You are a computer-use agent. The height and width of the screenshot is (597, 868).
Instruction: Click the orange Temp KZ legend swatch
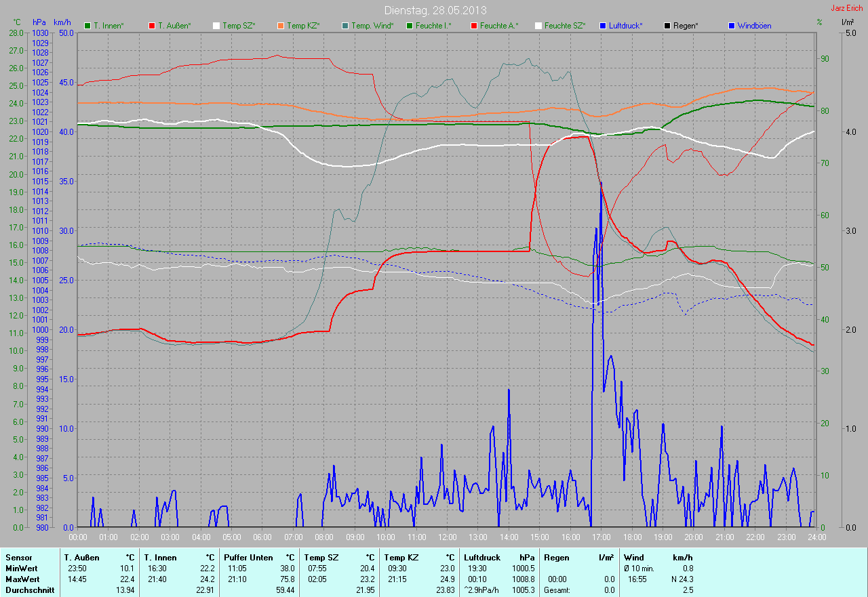[x=281, y=26]
